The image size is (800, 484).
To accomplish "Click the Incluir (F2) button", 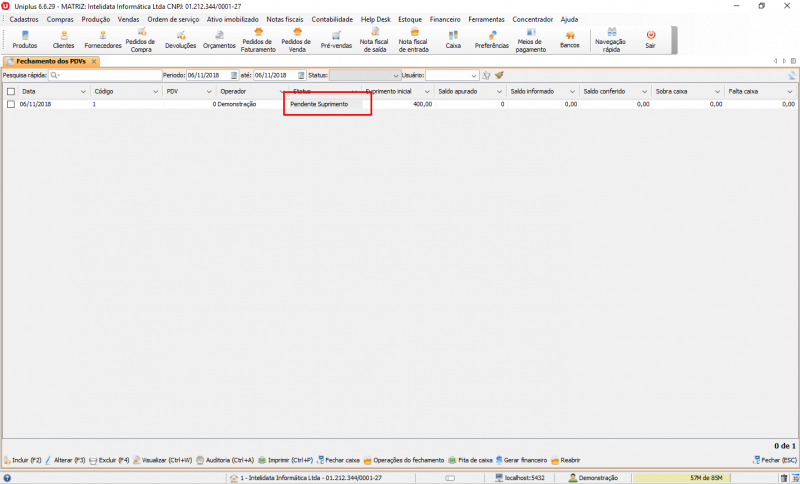I will pyautogui.click(x=22, y=460).
